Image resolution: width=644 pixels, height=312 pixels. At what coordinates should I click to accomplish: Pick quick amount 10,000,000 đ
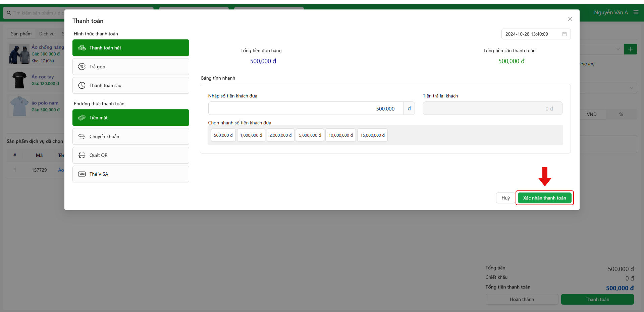pyautogui.click(x=341, y=135)
